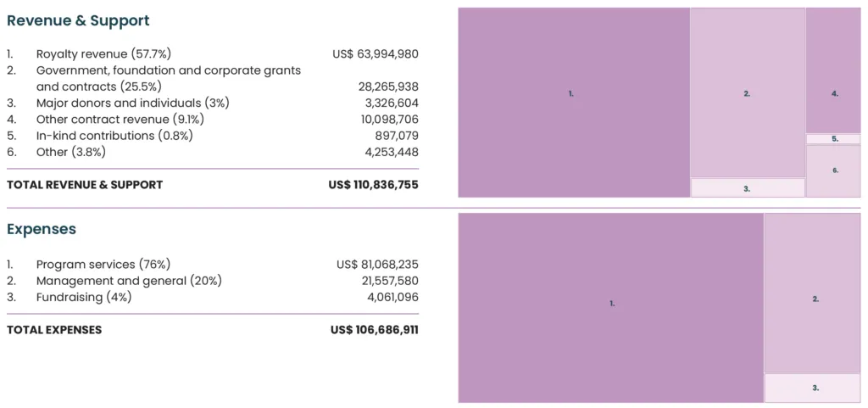Click Management and general (20%) line item
This screenshot has width=868, height=408.
click(129, 281)
